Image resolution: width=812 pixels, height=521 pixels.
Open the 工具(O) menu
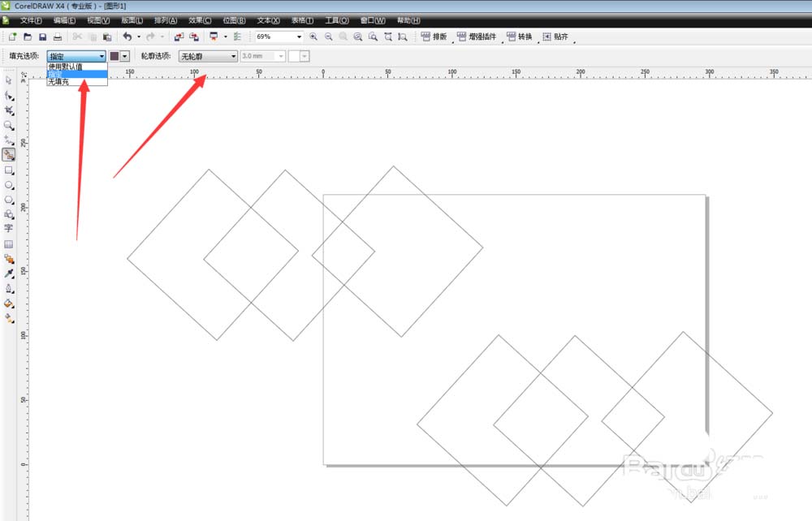[x=337, y=21]
